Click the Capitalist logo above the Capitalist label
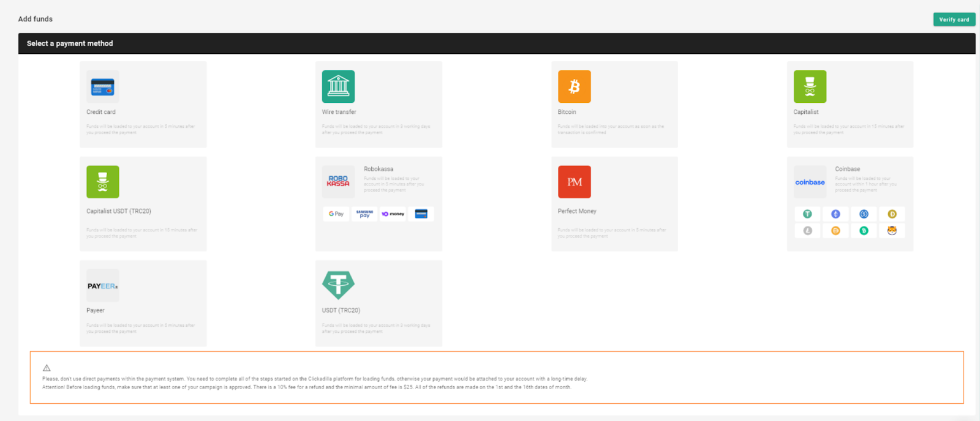The image size is (980, 421). click(810, 87)
